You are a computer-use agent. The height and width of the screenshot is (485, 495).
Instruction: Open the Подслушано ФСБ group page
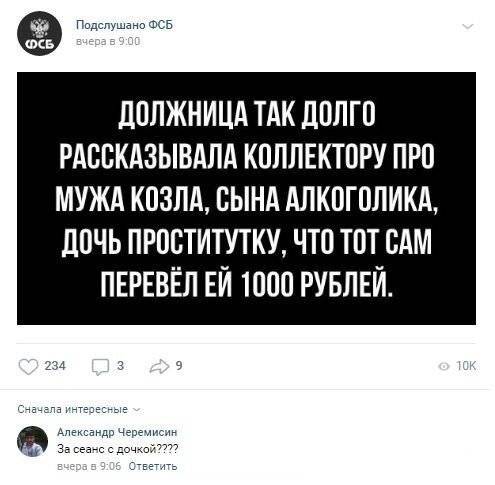pos(124,25)
